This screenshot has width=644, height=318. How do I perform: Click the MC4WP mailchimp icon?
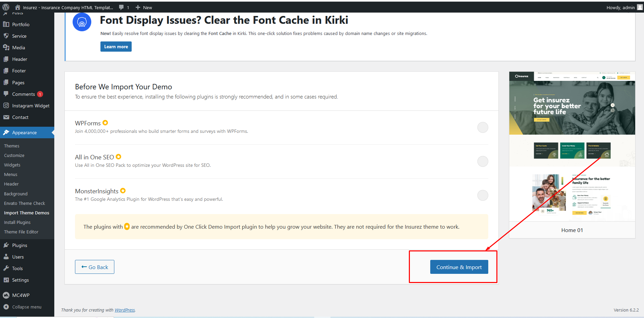click(x=6, y=295)
